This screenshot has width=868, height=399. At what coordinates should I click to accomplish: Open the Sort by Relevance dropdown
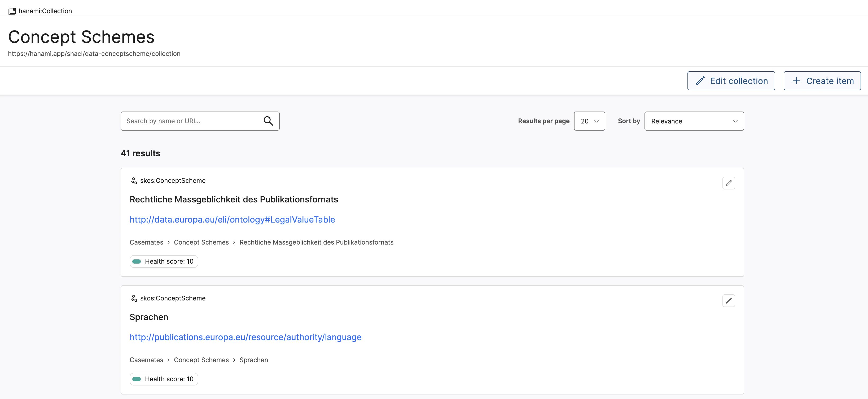(x=694, y=121)
